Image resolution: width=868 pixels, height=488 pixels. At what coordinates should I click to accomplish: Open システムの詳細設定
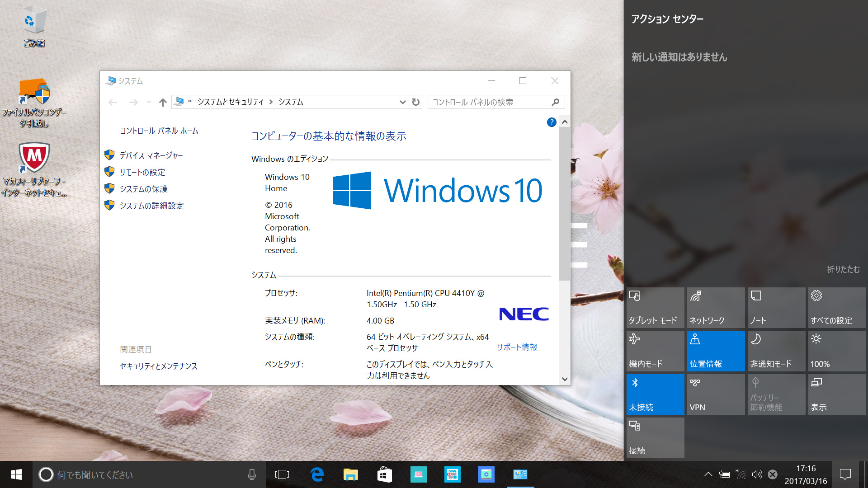tap(151, 206)
